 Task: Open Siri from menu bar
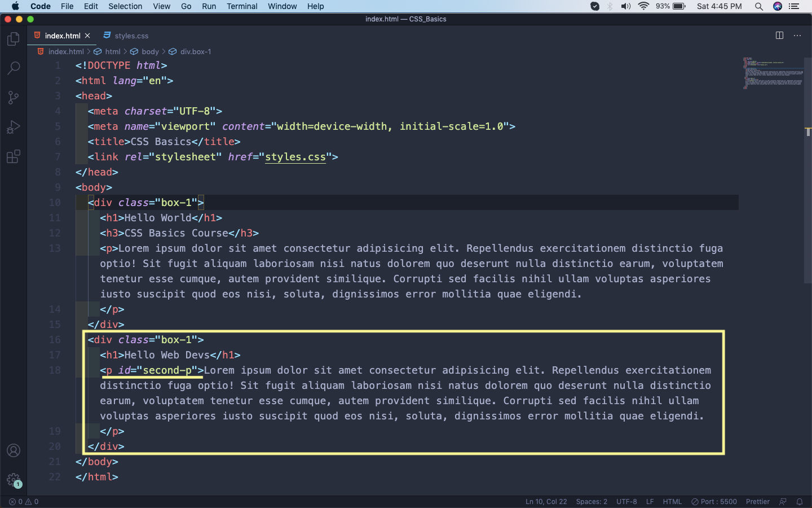click(x=778, y=6)
